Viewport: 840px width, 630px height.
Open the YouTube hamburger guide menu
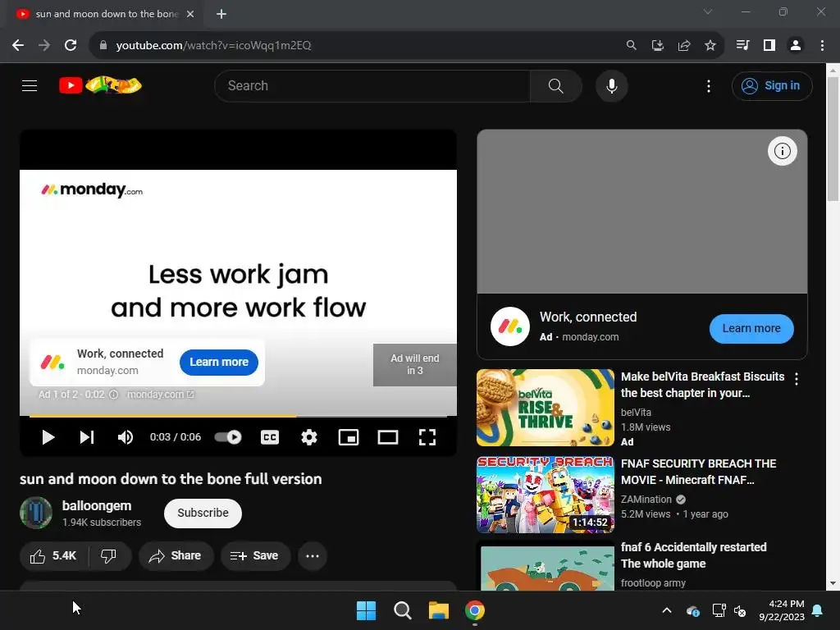click(30, 85)
